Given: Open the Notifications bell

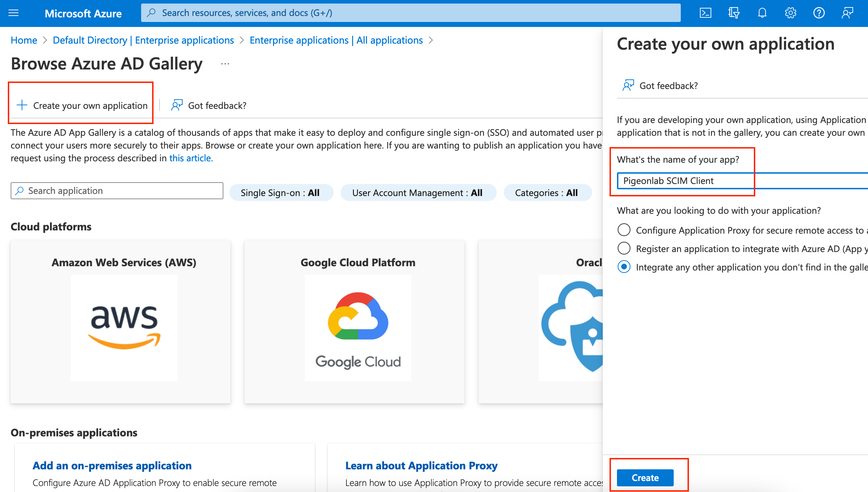Looking at the screenshot, I should [x=762, y=13].
